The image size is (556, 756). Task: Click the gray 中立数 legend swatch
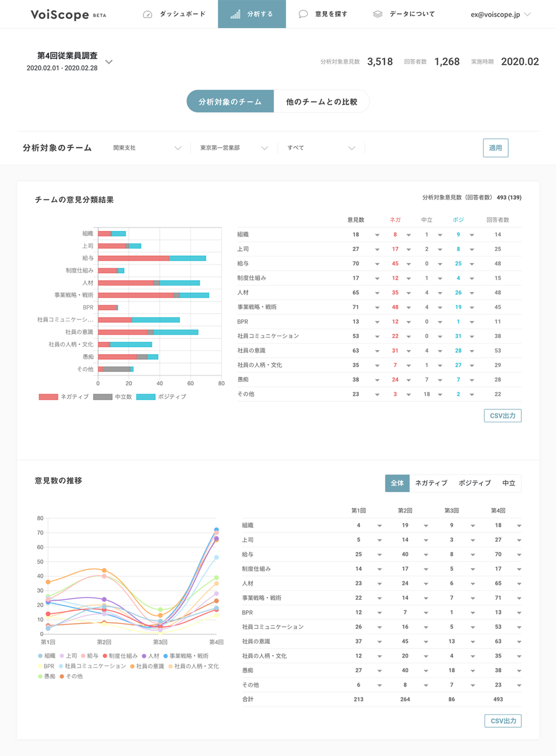tap(102, 397)
